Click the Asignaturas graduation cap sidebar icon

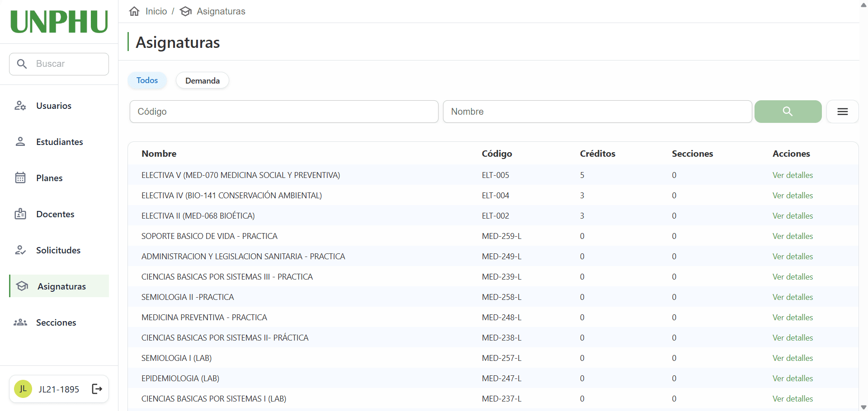(x=22, y=286)
